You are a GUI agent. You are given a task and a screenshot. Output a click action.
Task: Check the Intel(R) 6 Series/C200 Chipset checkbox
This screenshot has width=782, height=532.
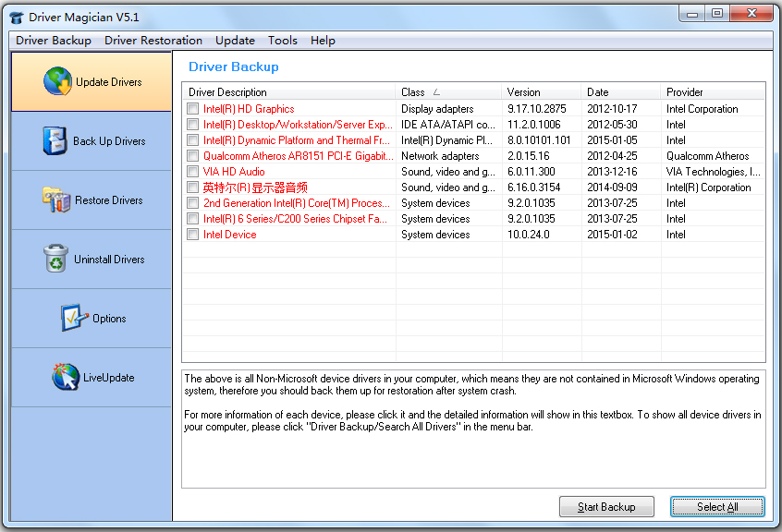pyautogui.click(x=192, y=218)
